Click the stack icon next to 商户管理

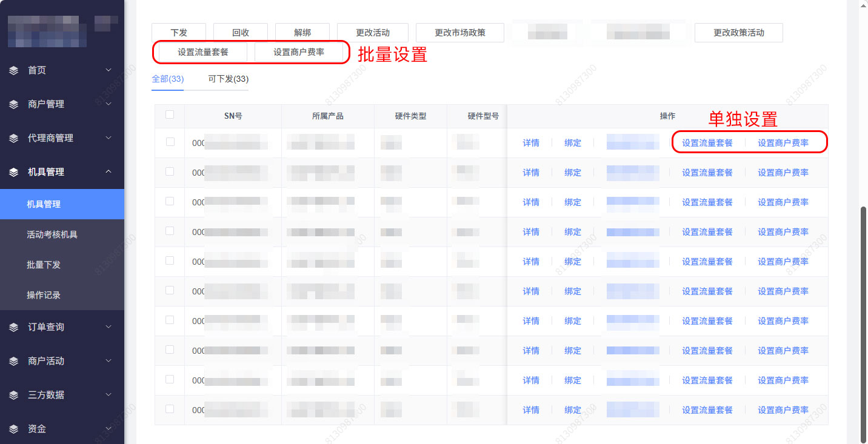(14, 104)
